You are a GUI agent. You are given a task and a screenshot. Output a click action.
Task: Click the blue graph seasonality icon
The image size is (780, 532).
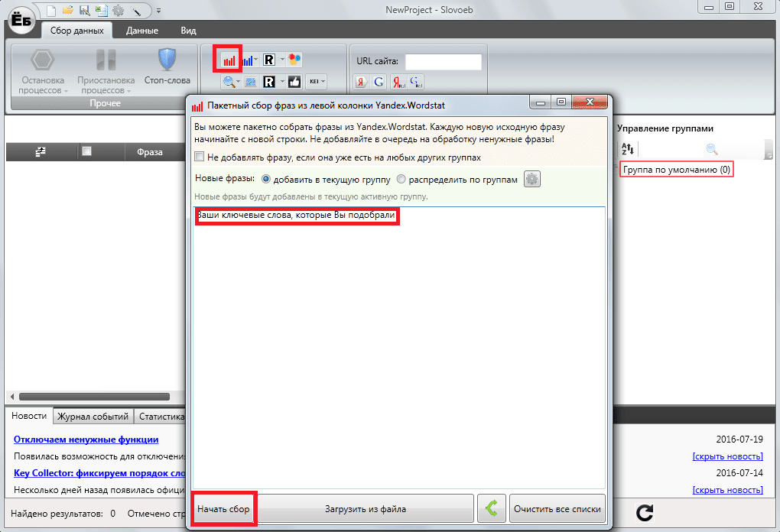(x=251, y=82)
